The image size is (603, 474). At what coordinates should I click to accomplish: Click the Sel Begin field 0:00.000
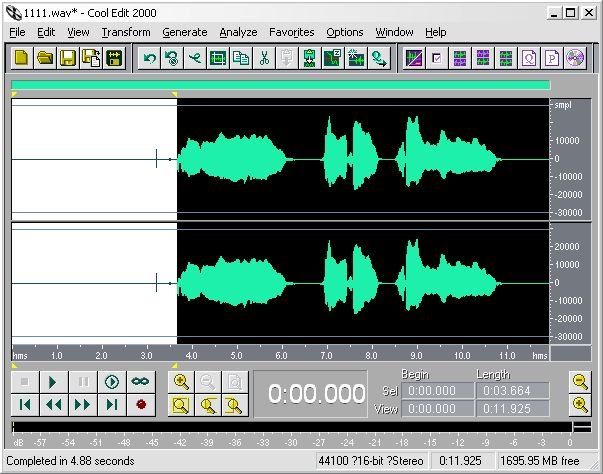pos(438,391)
